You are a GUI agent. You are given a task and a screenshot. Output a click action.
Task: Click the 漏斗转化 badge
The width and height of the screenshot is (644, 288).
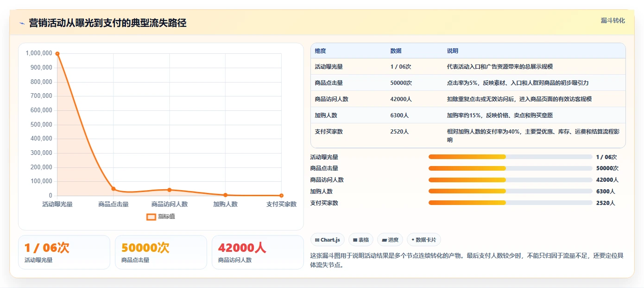click(612, 21)
